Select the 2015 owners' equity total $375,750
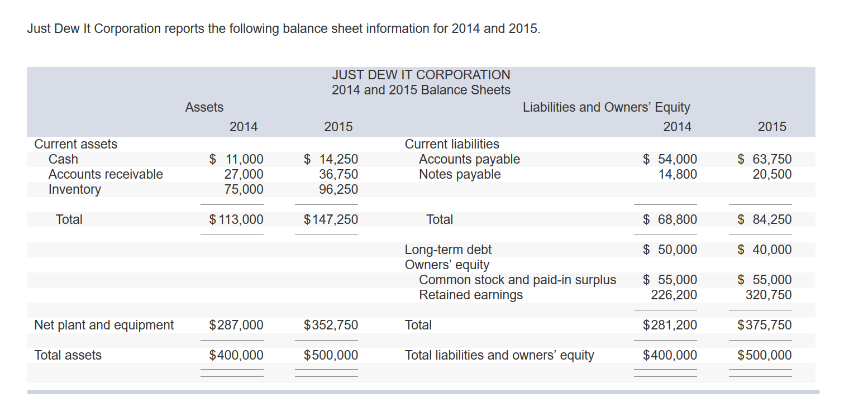Screen dimensions: 868x397 click(765, 325)
